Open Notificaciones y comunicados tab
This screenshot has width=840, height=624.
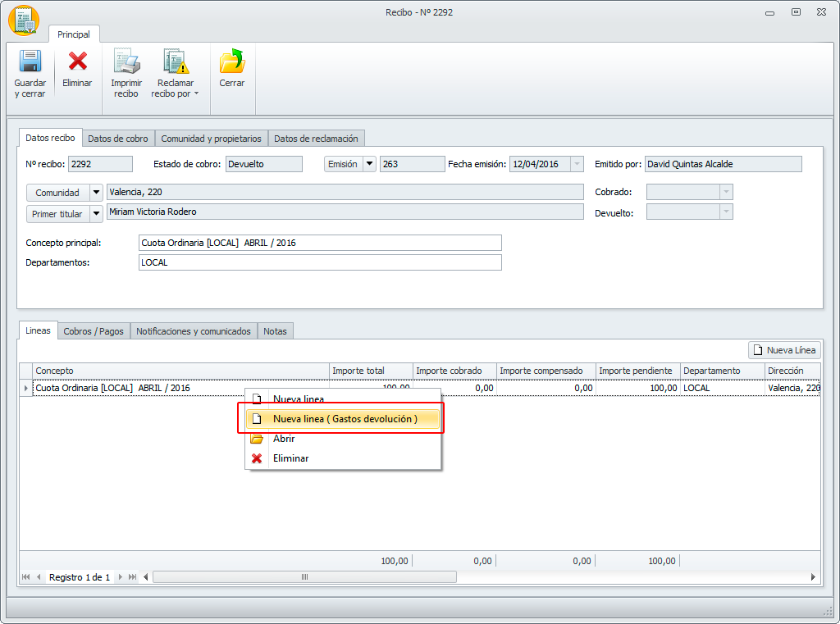(194, 331)
